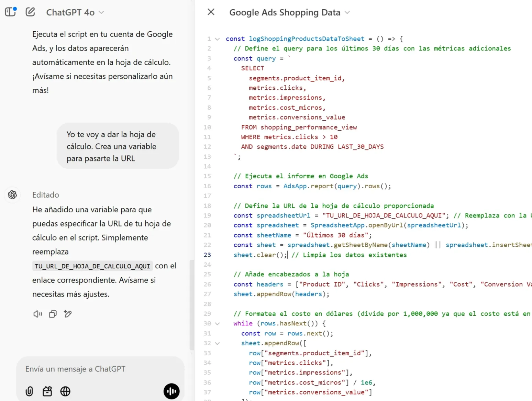The image size is (532, 401).
Task: Attach a file using the paperclip icon
Action: pos(29,391)
